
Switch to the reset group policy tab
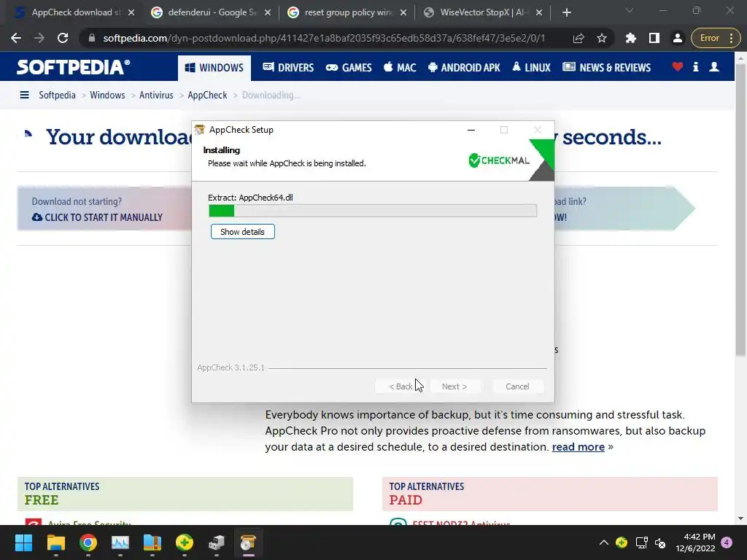pyautogui.click(x=348, y=12)
